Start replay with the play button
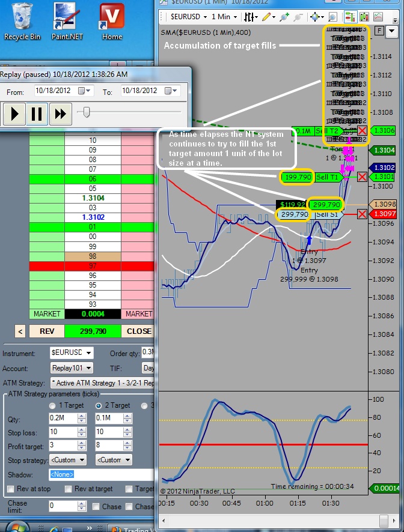This screenshot has width=404, height=532. point(14,114)
